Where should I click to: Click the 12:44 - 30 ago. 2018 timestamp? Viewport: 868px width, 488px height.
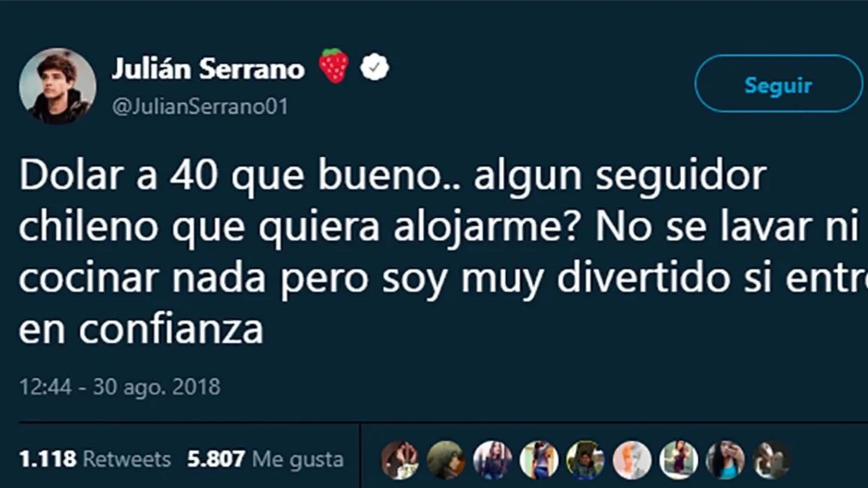pyautogui.click(x=119, y=387)
